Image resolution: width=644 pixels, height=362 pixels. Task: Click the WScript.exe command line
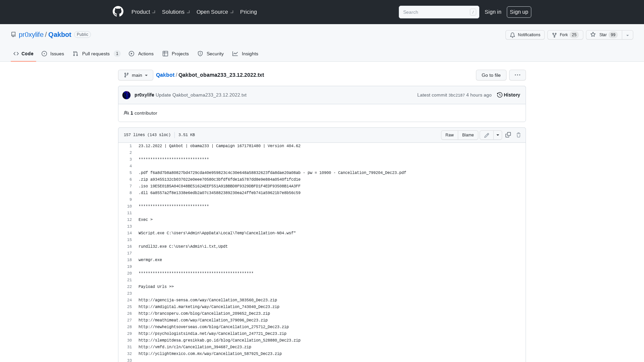(217, 233)
